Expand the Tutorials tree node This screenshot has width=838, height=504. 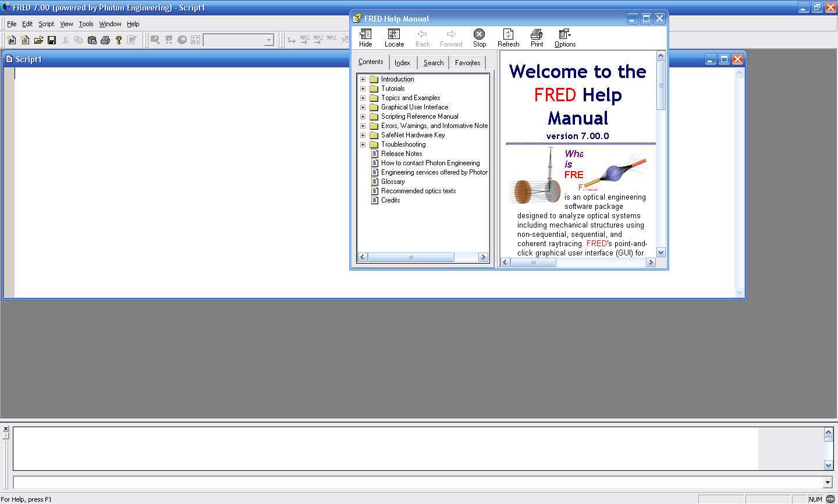363,88
